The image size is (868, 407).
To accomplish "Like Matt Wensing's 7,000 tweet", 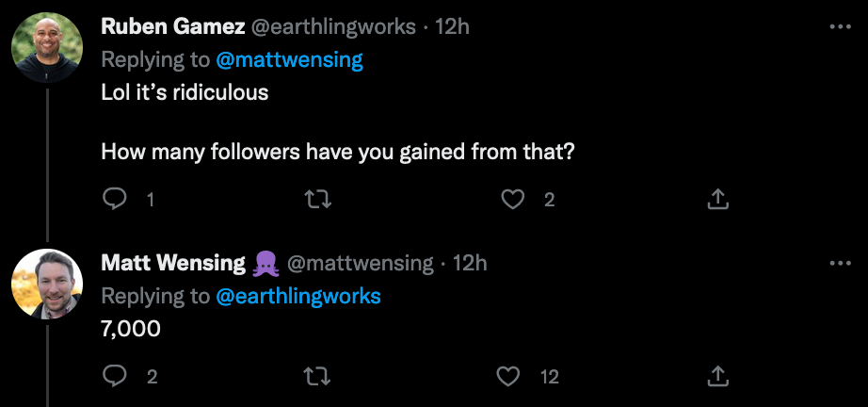I will (x=508, y=377).
